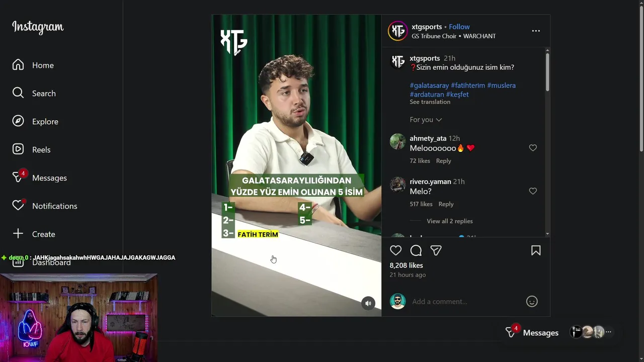Screen dimensions: 644x362
Task: Expand the For you comment sorting dropdown
Action: point(426,120)
